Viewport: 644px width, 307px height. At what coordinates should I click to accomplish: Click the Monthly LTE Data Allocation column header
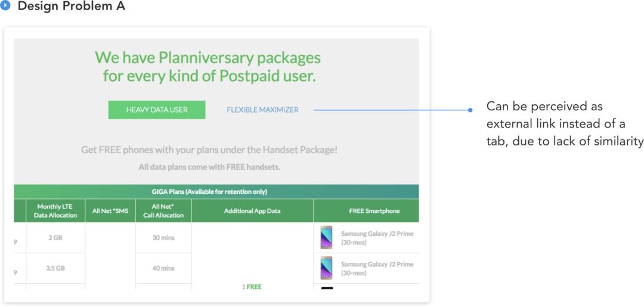coord(55,211)
